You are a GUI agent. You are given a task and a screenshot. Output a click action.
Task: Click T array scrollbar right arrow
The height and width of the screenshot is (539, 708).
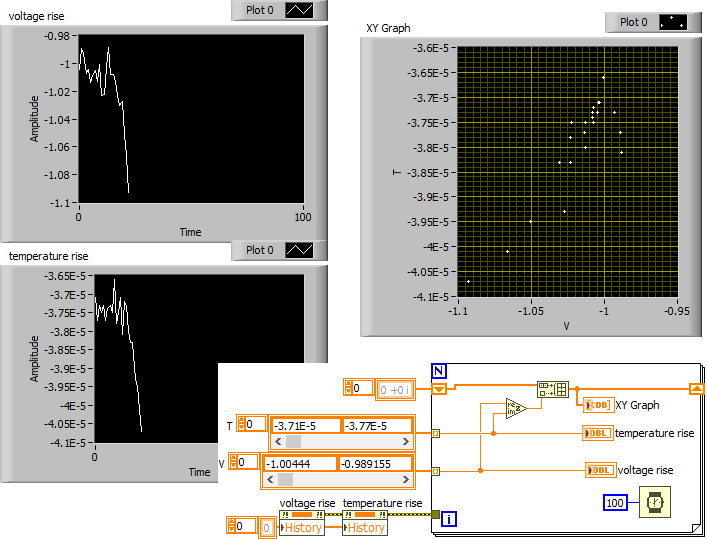click(x=405, y=441)
